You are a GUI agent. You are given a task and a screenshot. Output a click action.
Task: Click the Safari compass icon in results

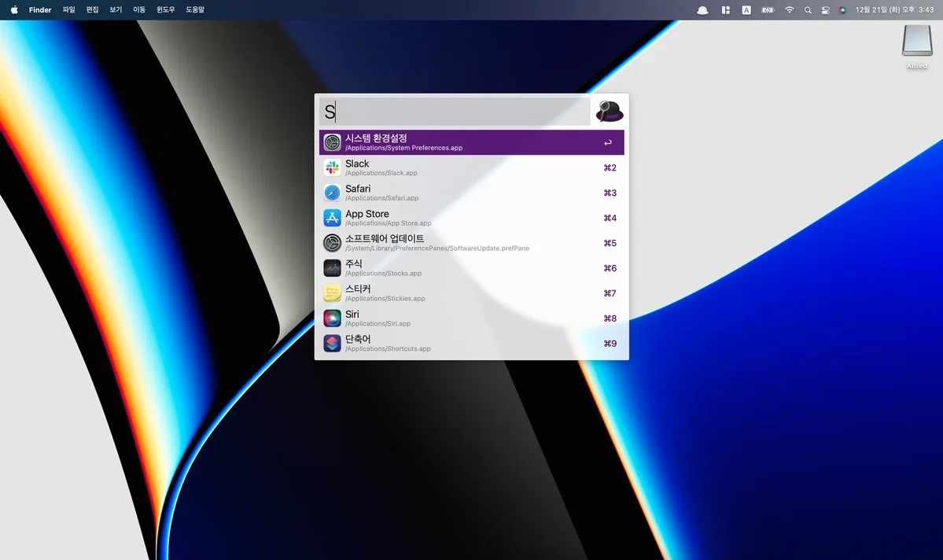pyautogui.click(x=332, y=193)
